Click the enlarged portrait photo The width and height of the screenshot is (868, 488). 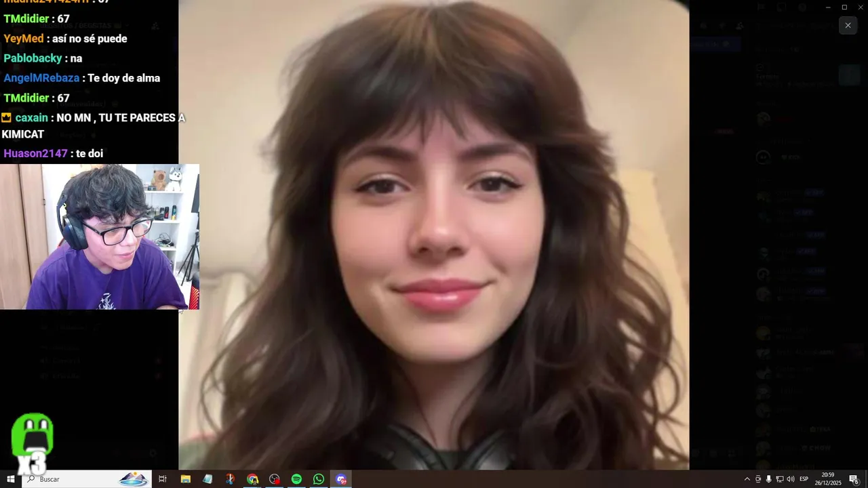(x=434, y=235)
